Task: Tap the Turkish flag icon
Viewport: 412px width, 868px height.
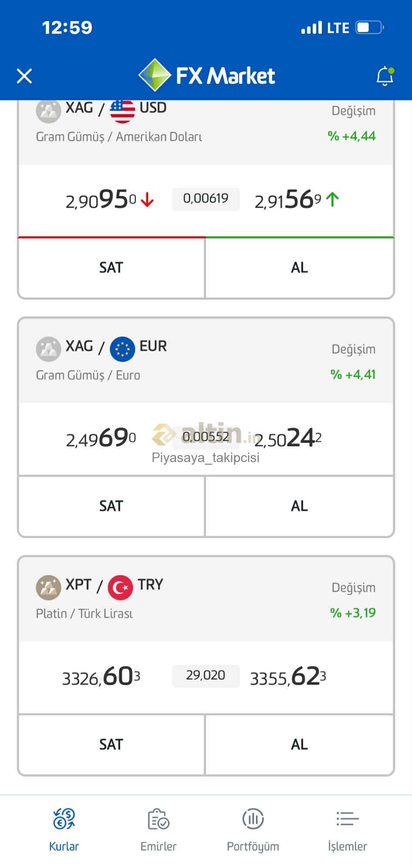Action: tap(120, 587)
